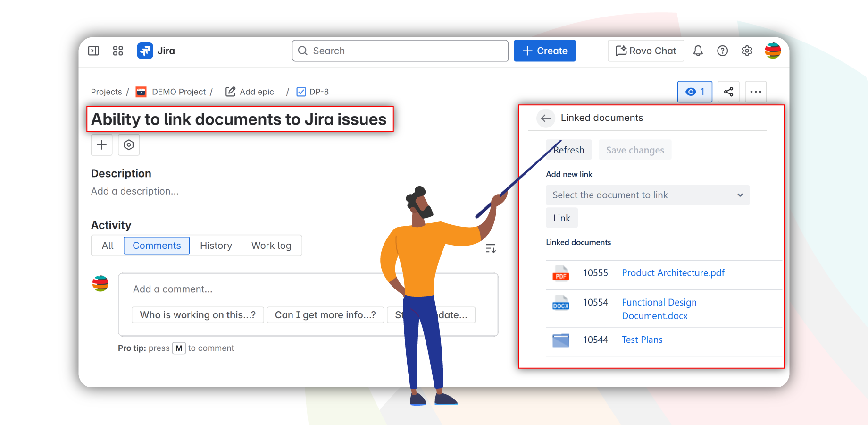Select the History tab
Screen dimensions: 868x425
(x=216, y=246)
